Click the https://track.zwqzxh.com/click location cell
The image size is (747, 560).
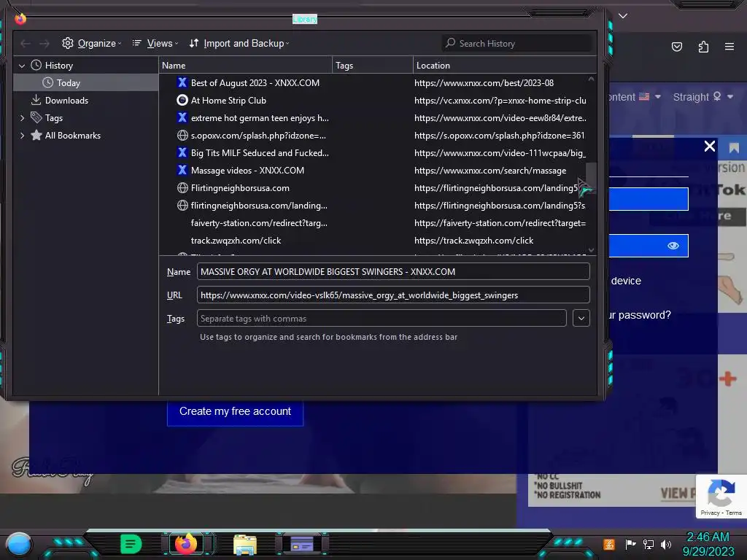pyautogui.click(x=473, y=241)
